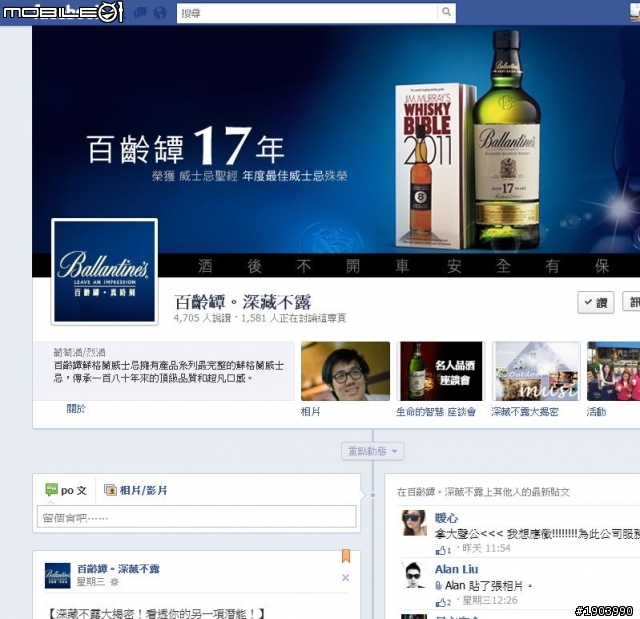Screen dimensions: 640x619
Task: Click the 【深藏不露大揭密！ post headline text
Action: click(x=157, y=613)
